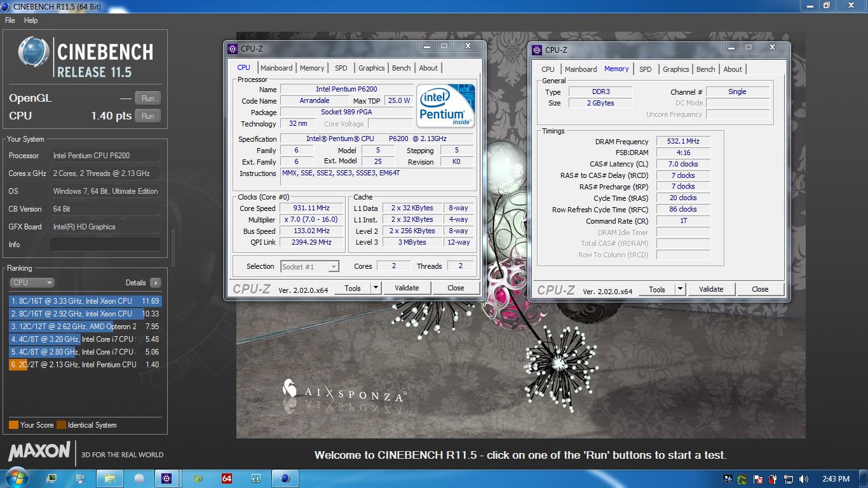Open the AIDA64 taskbar icon

pos(227,478)
